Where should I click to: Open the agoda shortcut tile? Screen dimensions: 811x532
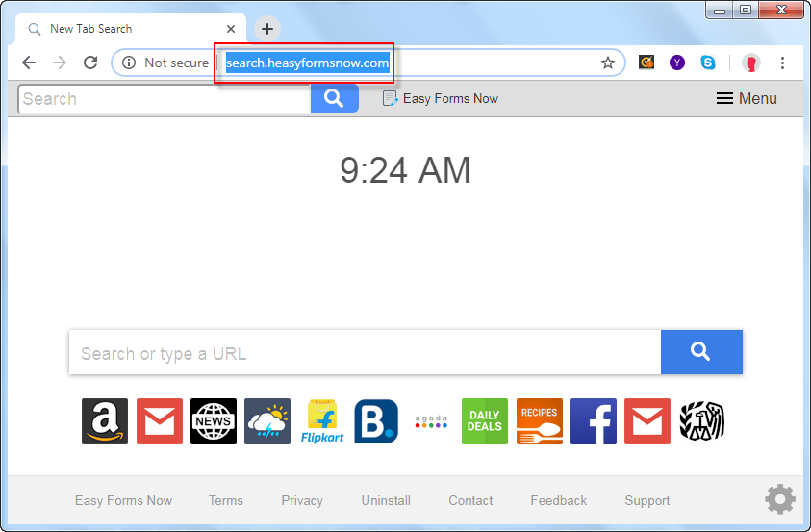431,420
